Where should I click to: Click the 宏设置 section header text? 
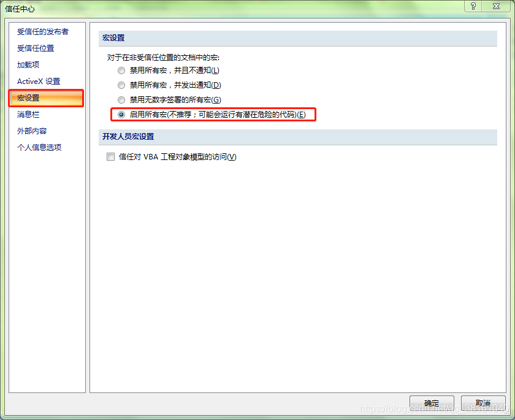point(113,38)
